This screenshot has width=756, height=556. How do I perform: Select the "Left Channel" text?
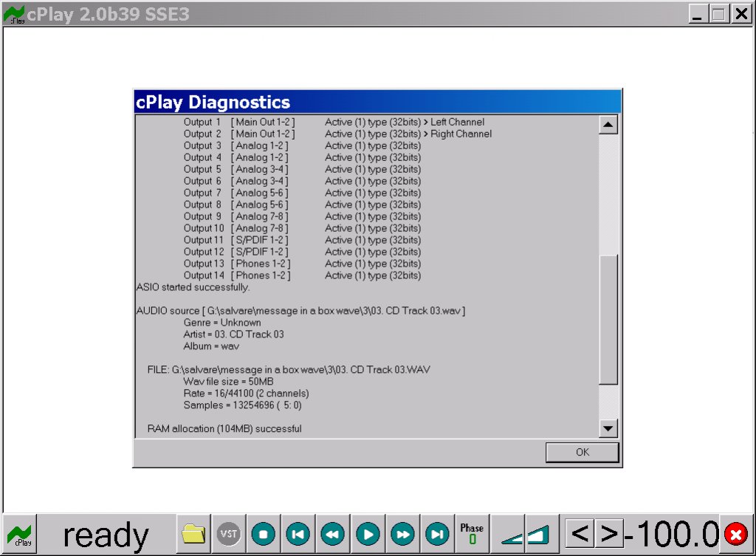tap(457, 122)
